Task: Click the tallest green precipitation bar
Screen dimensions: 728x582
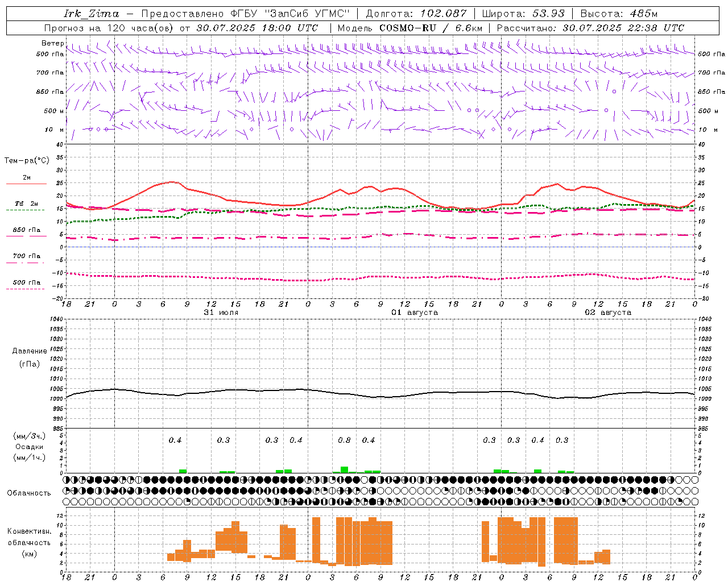Action: point(344,470)
